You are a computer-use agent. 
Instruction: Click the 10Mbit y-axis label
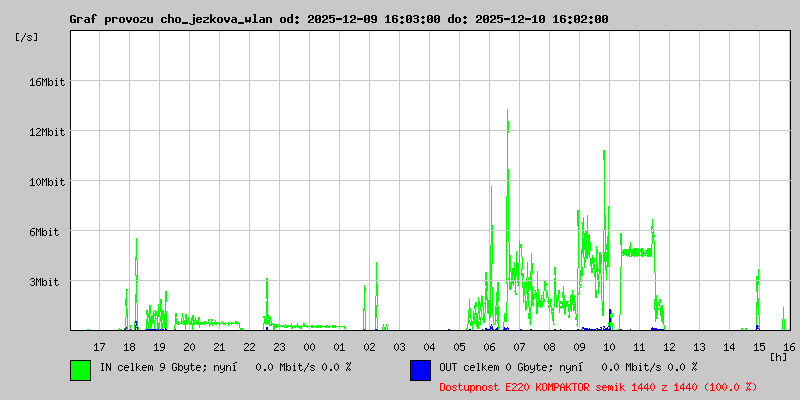pos(48,182)
